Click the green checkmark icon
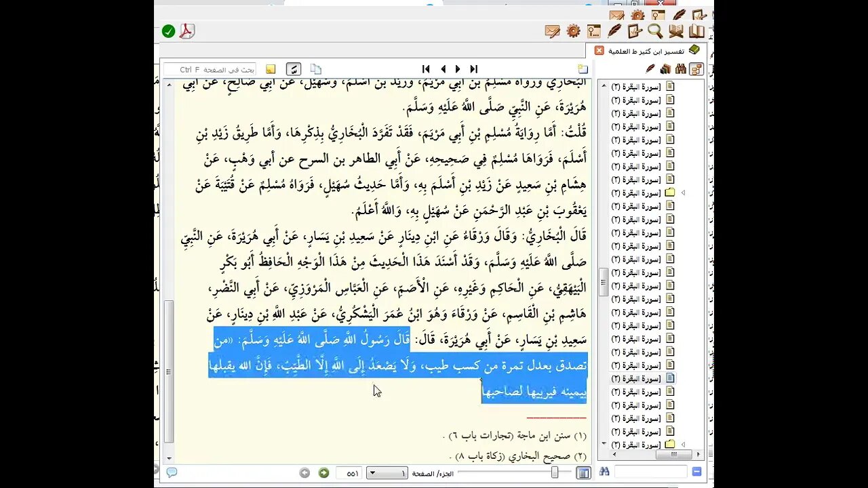 click(168, 31)
